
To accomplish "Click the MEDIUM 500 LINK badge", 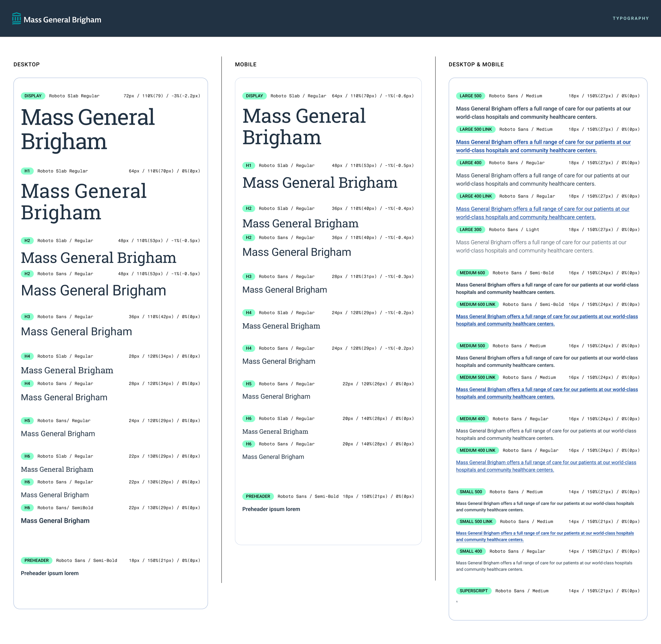I will pyautogui.click(x=477, y=377).
